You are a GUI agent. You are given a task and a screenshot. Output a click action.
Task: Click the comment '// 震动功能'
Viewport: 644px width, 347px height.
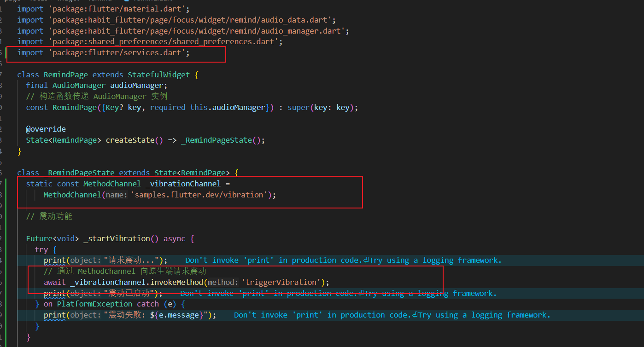(49, 216)
